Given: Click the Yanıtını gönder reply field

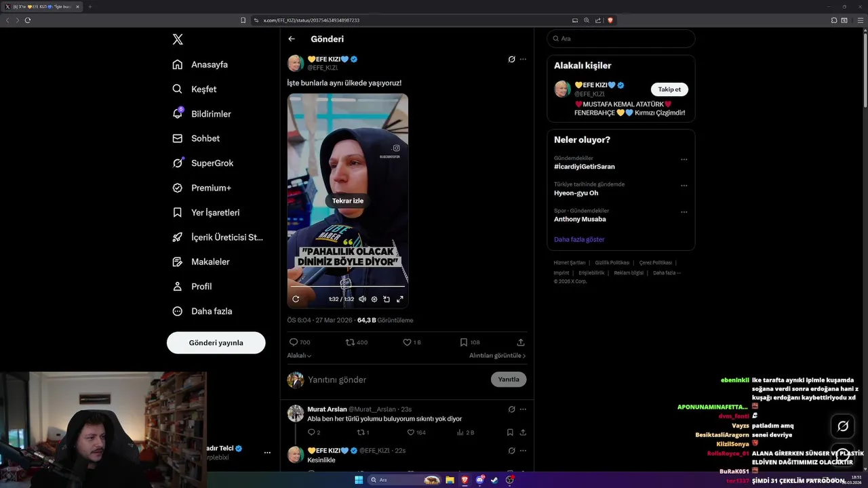Looking at the screenshot, I should point(397,380).
